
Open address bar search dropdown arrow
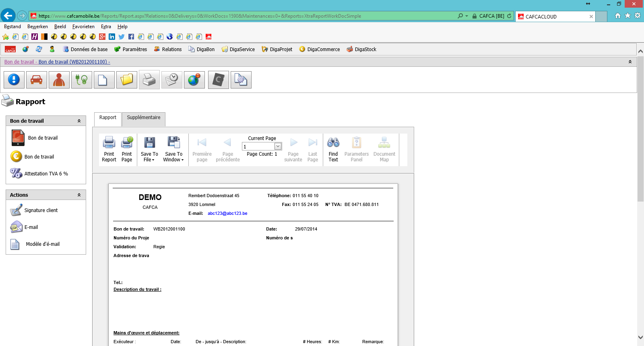[x=466, y=16]
